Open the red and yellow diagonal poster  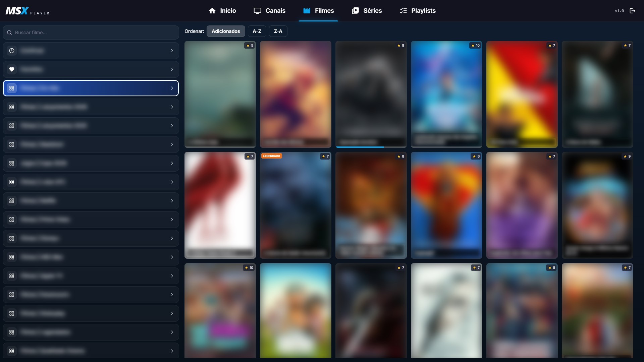coord(522,94)
